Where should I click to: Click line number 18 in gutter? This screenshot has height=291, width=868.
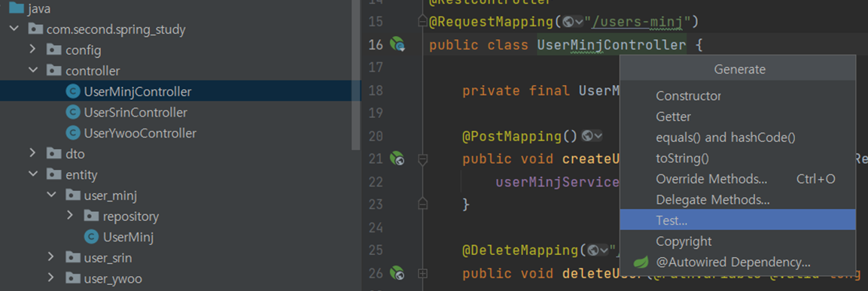pos(376,90)
